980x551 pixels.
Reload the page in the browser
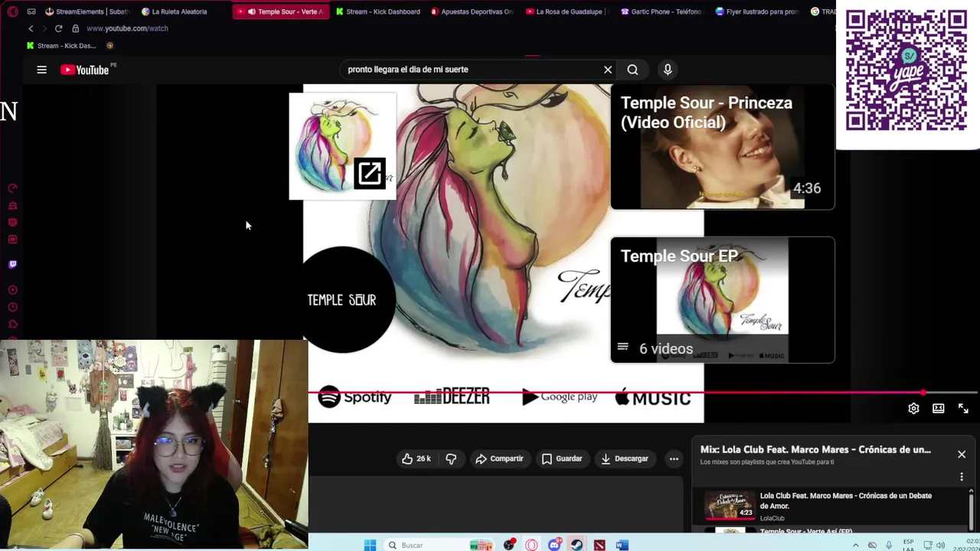coord(58,28)
